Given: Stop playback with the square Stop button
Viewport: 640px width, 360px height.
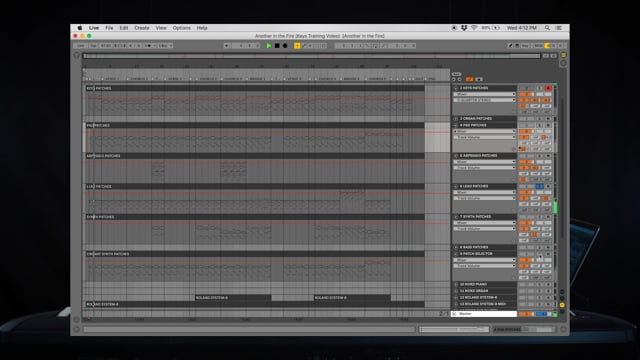Looking at the screenshot, I should [277, 46].
